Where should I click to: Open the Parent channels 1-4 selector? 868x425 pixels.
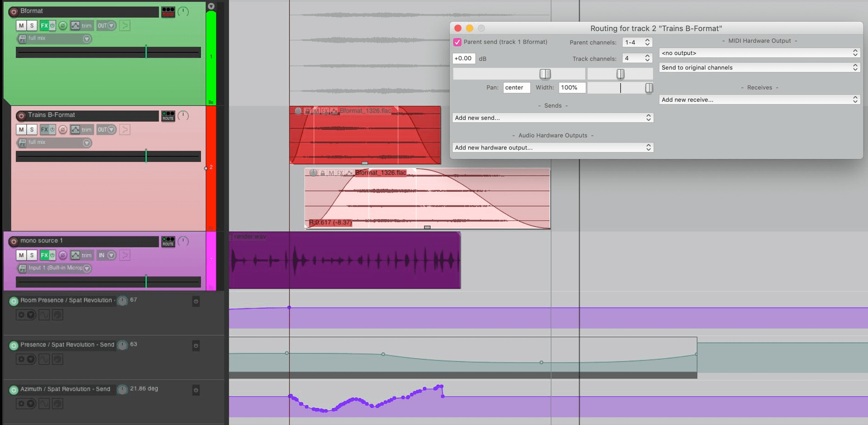tap(637, 42)
